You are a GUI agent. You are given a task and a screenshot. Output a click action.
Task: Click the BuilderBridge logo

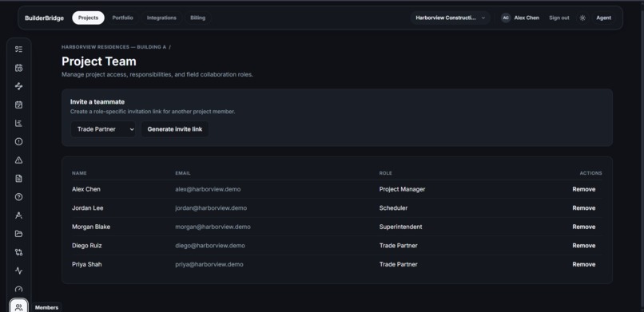click(x=45, y=18)
